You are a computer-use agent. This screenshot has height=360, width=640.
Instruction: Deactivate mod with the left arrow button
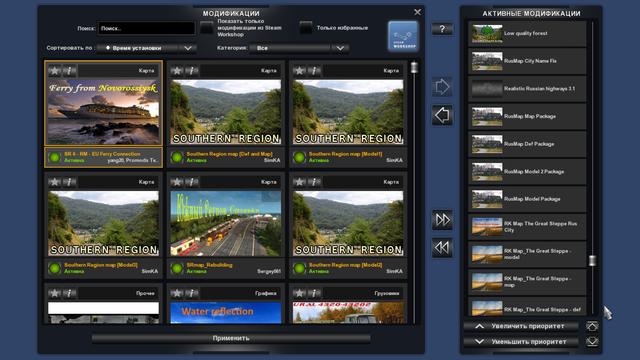[442, 115]
